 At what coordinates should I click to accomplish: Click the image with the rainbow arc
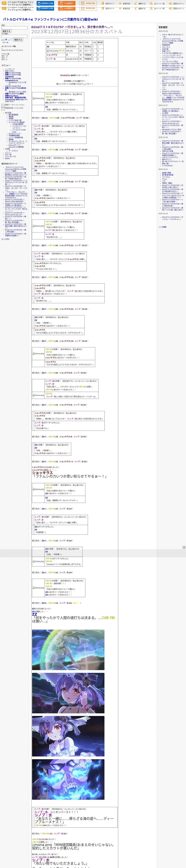[x=68, y=650]
